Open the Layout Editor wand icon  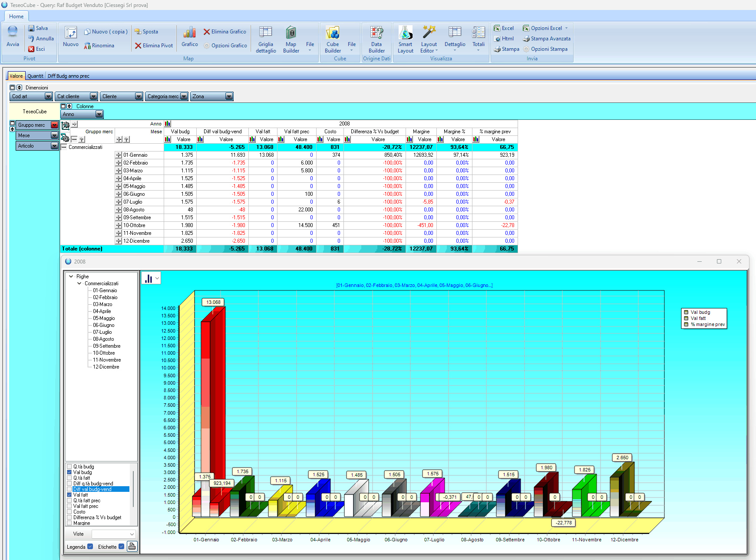coord(429,32)
